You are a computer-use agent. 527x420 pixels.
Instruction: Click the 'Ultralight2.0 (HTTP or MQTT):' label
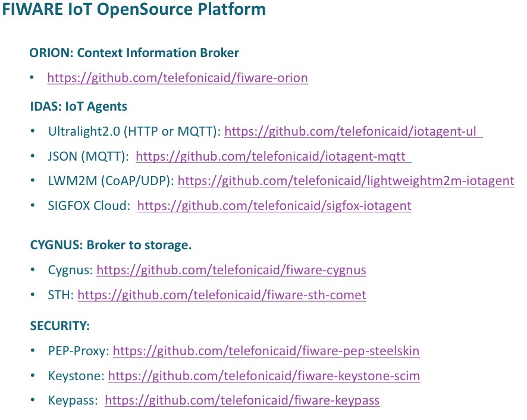[134, 131]
